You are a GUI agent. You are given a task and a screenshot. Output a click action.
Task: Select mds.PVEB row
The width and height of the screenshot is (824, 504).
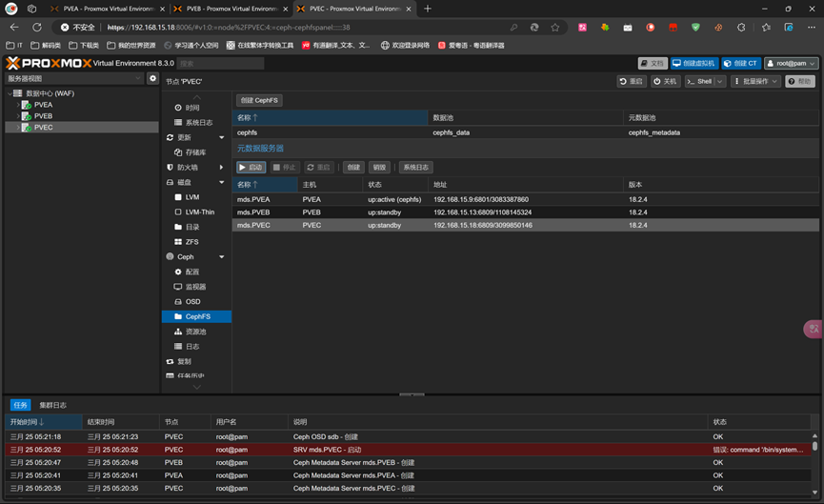pyautogui.click(x=526, y=212)
